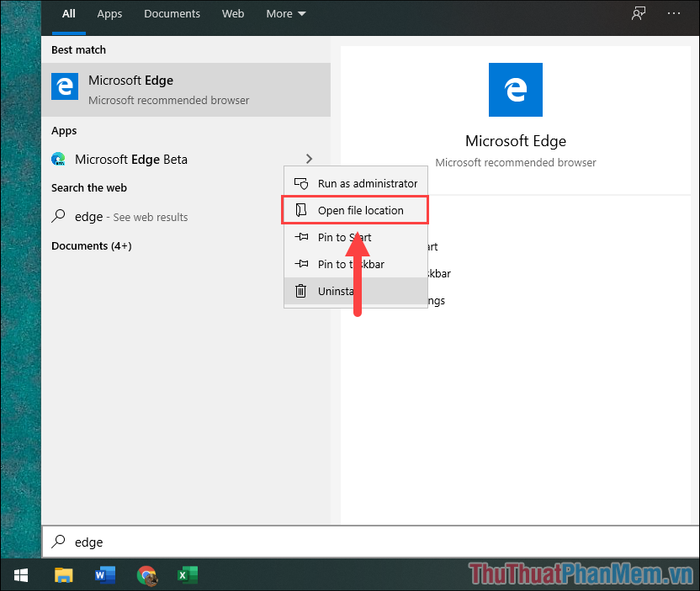The width and height of the screenshot is (700, 591).
Task: Click Search the web heading
Action: pos(89,188)
